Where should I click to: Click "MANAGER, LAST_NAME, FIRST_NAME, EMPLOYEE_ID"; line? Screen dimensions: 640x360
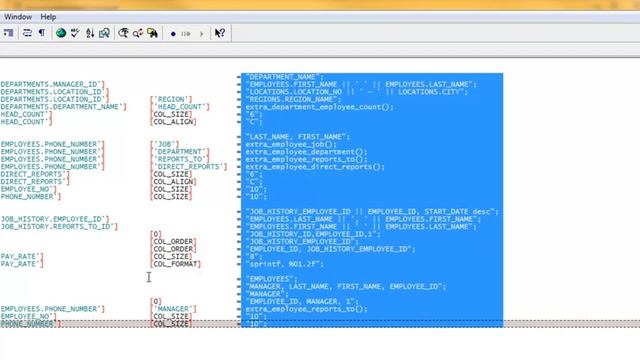[x=346, y=287]
